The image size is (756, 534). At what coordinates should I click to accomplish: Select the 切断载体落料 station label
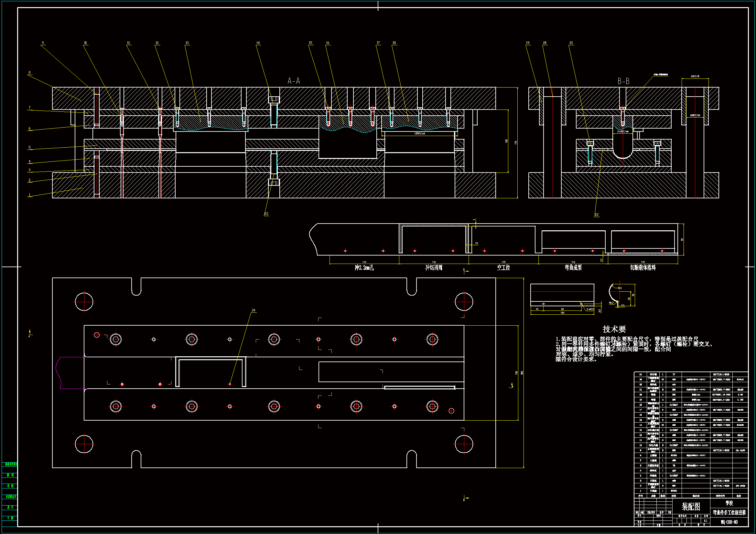click(x=643, y=268)
